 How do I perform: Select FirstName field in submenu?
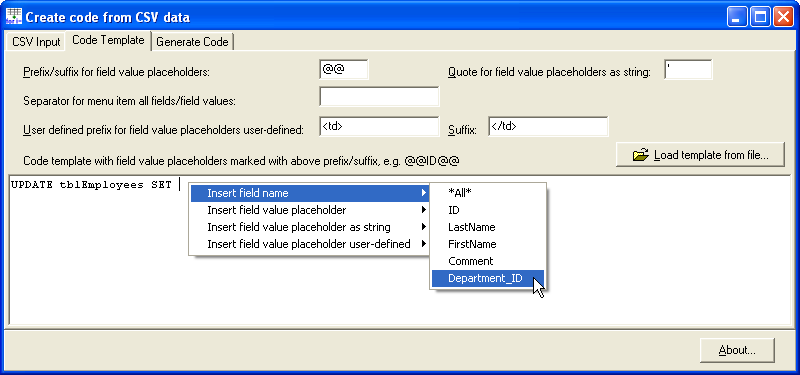(488, 244)
